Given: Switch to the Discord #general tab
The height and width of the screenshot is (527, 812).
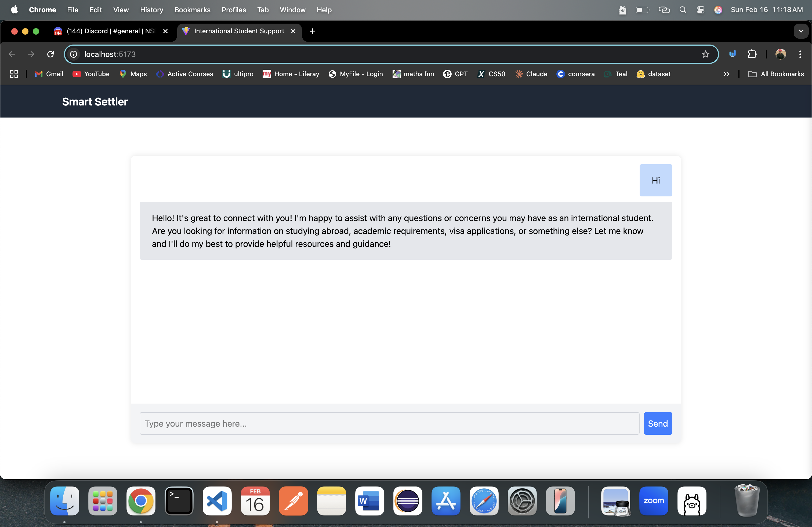Looking at the screenshot, I should pyautogui.click(x=109, y=31).
